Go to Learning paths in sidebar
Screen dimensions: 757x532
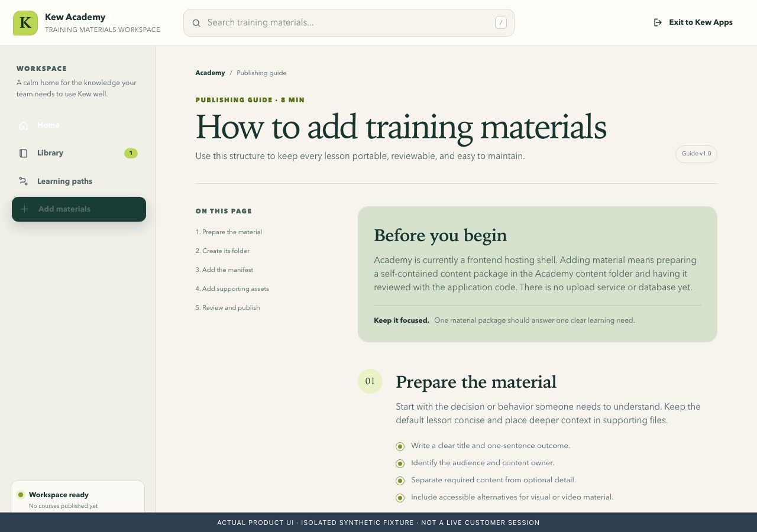[79, 181]
